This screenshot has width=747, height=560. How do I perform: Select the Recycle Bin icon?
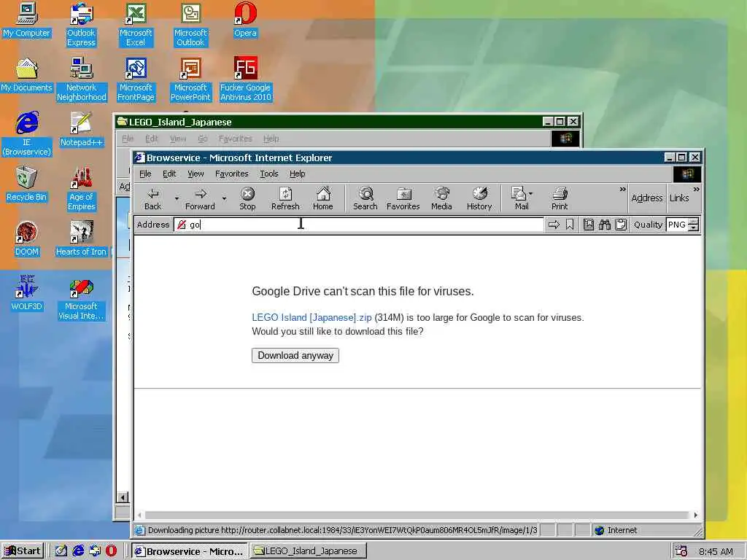(x=26, y=184)
